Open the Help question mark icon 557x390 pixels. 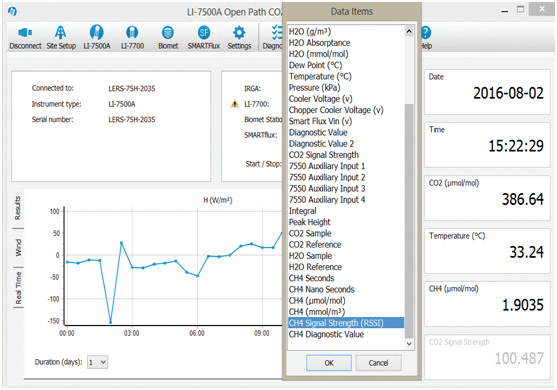coord(426,33)
